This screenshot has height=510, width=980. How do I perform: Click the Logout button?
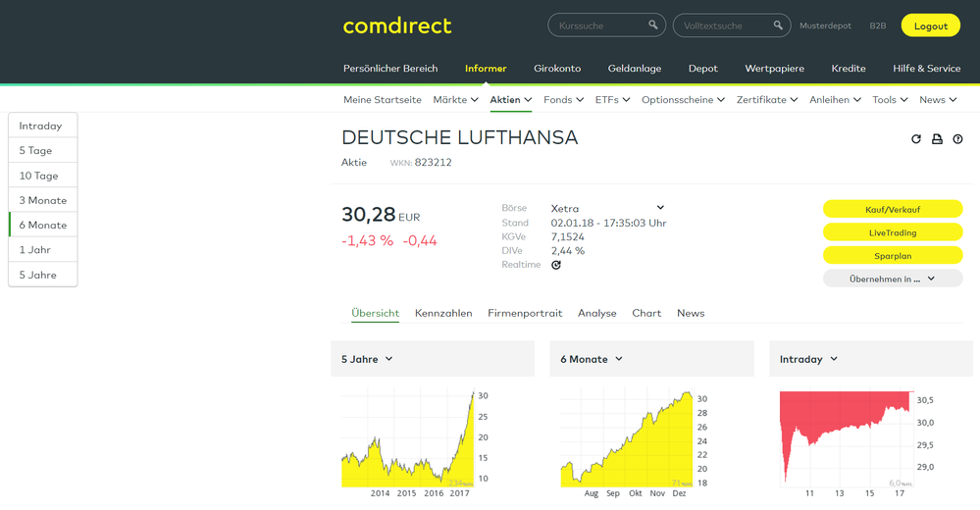[x=931, y=25]
